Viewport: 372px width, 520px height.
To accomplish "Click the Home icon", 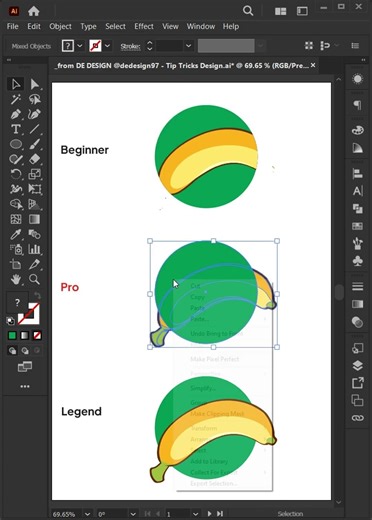I will point(34,11).
